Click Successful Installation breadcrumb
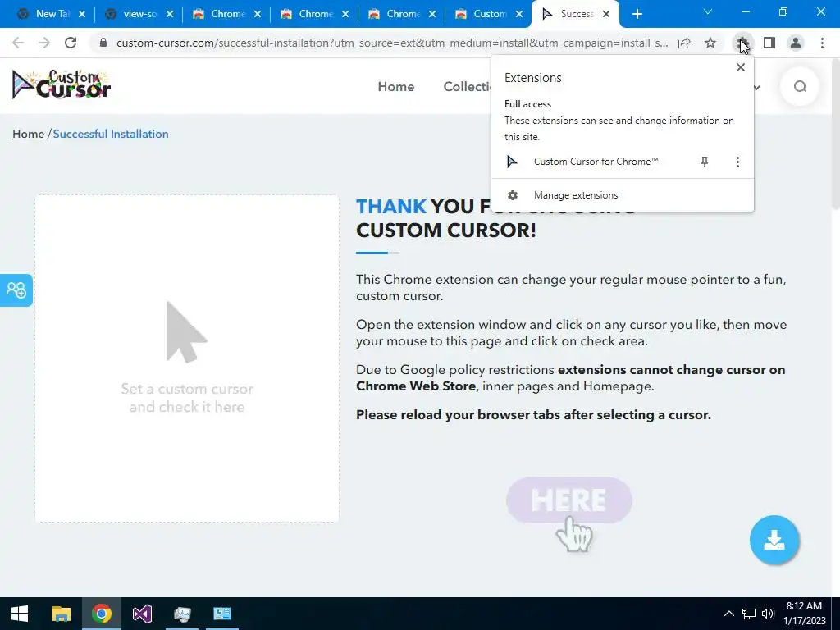This screenshot has width=840, height=630. point(111,134)
